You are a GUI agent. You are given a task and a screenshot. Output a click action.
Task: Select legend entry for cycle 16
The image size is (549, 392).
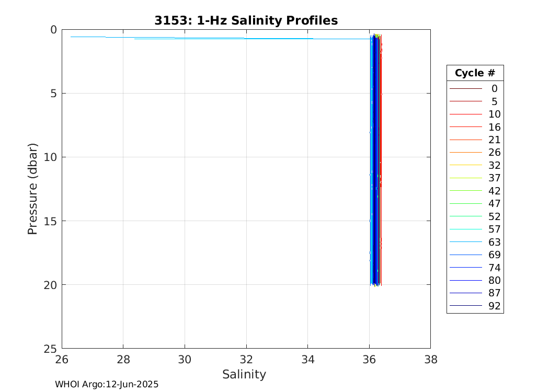475,127
